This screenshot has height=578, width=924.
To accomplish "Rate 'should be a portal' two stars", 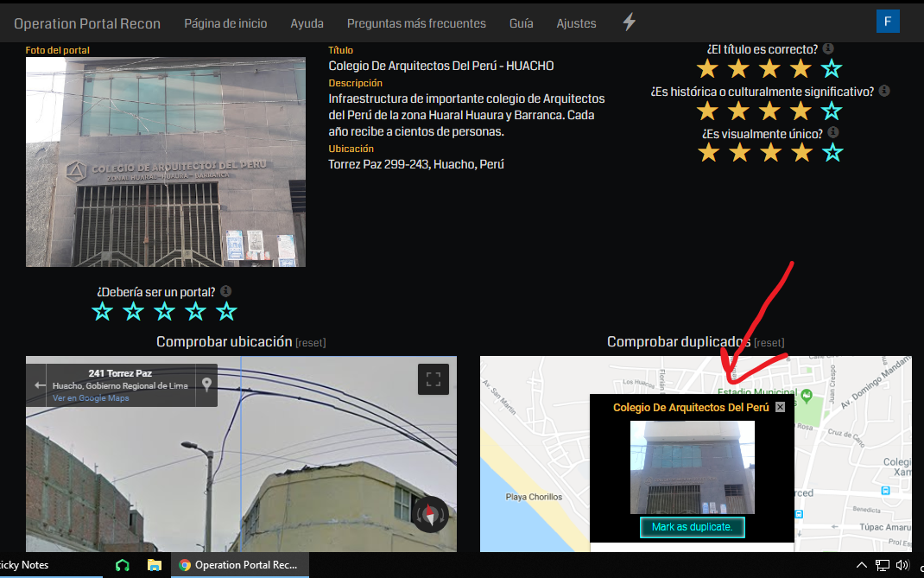I will (133, 311).
